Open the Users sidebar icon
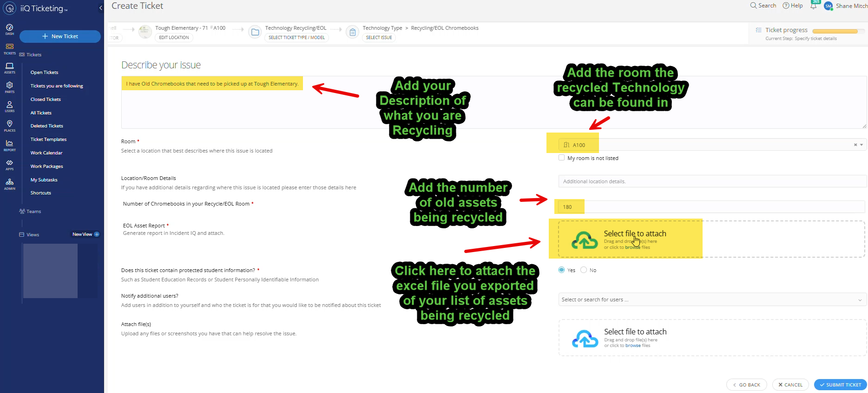The height and width of the screenshot is (393, 868). click(9, 107)
